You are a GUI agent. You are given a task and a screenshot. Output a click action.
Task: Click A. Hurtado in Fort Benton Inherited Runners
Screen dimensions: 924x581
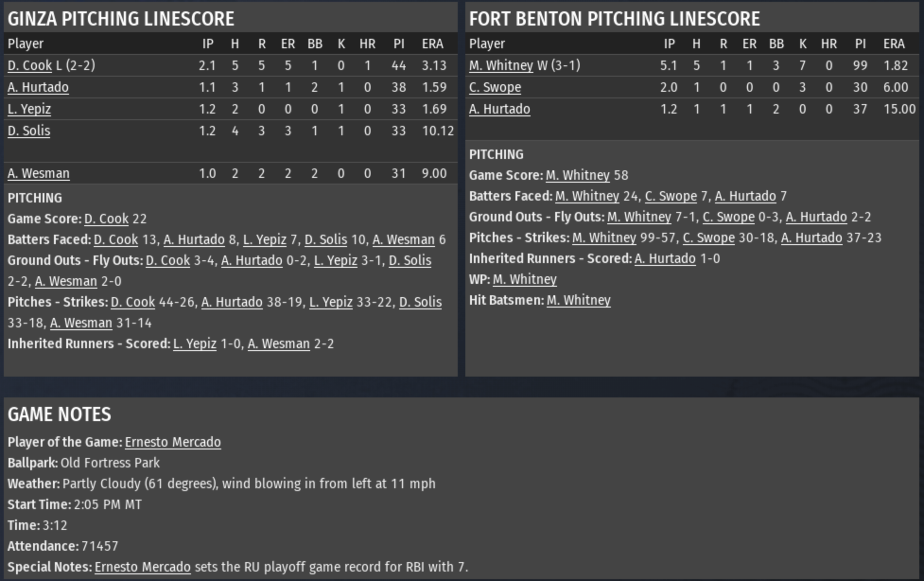point(665,258)
